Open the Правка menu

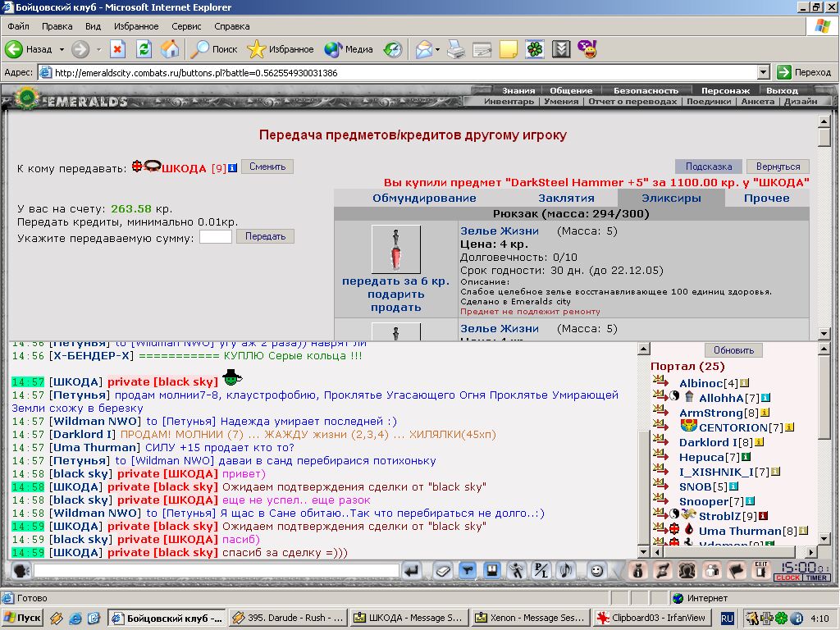pyautogui.click(x=57, y=26)
